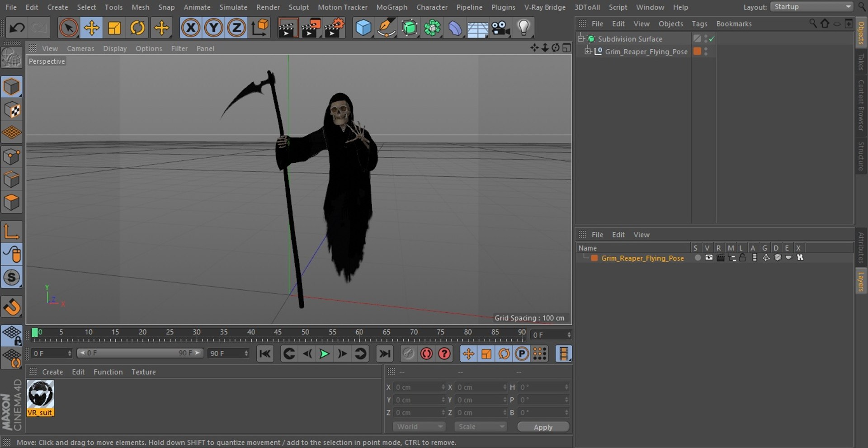Activate the Scale tool in top toolbar
The width and height of the screenshot is (868, 448).
tap(114, 28)
